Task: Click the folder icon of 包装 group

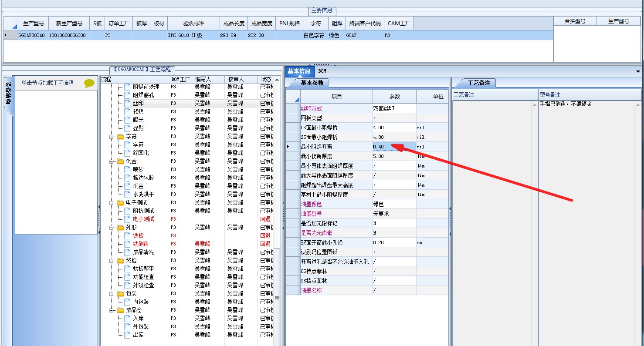Action: pyautogui.click(x=120, y=293)
